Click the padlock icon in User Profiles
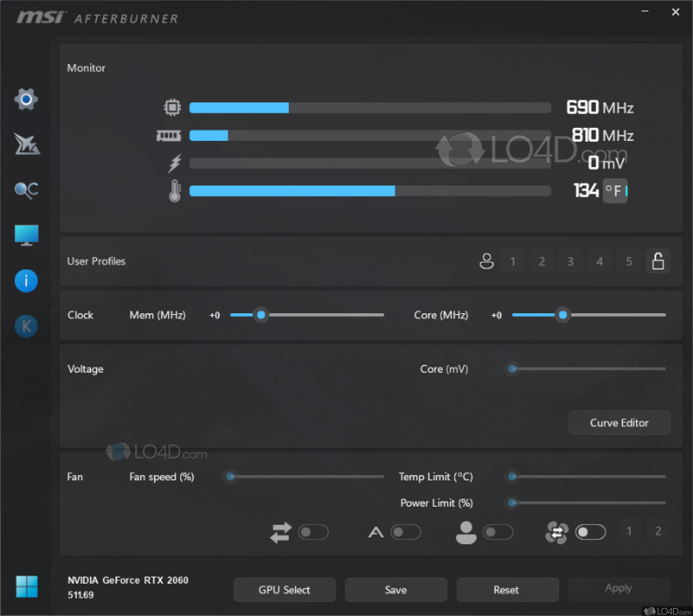This screenshot has width=693, height=616. [x=658, y=261]
